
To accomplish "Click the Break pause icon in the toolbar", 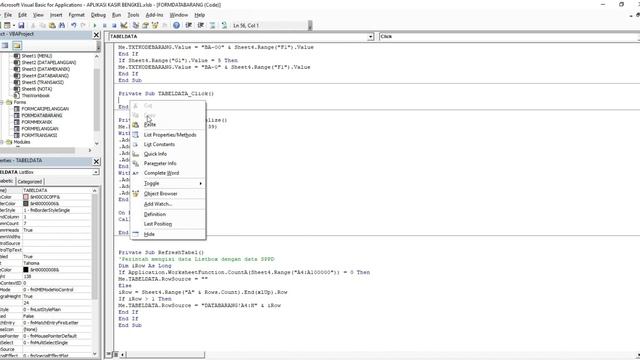I will pyautogui.click(x=104, y=25).
